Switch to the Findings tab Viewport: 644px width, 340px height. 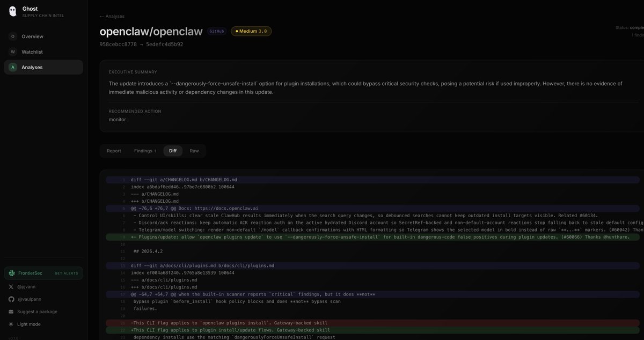click(x=145, y=151)
